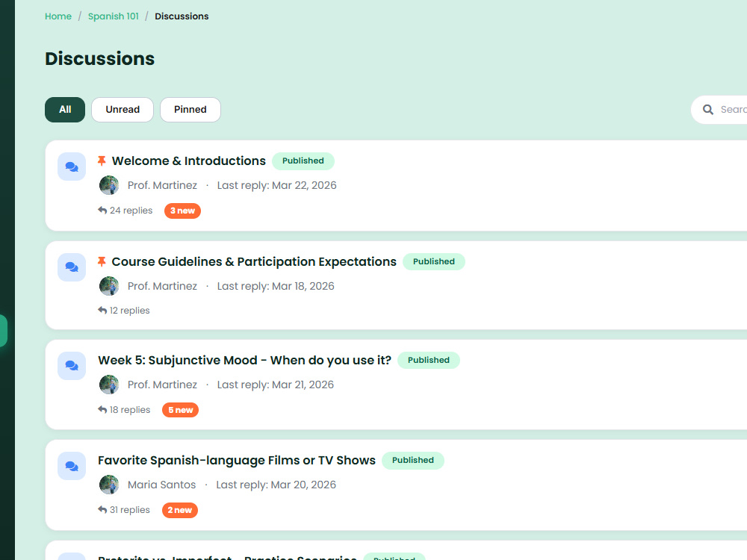Click the reply arrow beside 31 replies

point(102,509)
